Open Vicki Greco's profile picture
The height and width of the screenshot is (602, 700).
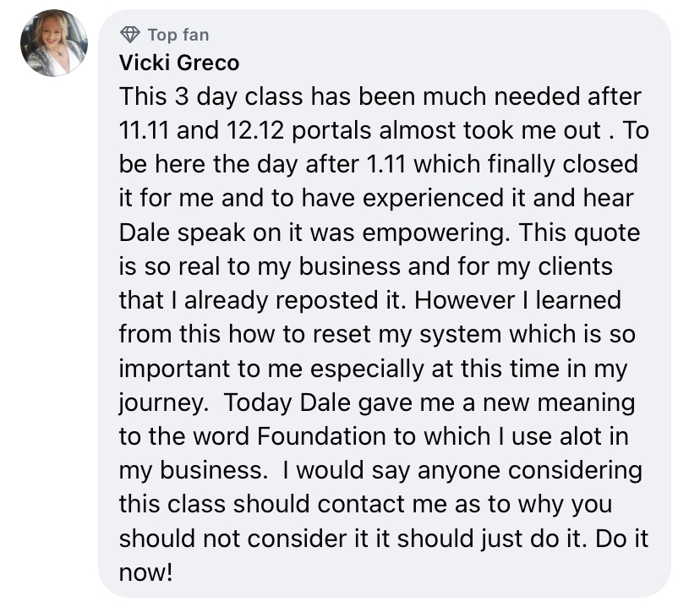coord(53,43)
